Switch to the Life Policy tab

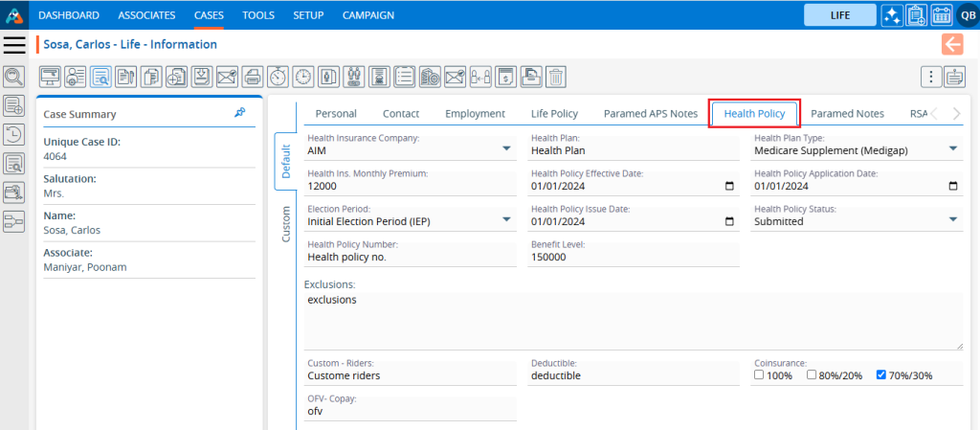[x=554, y=113]
